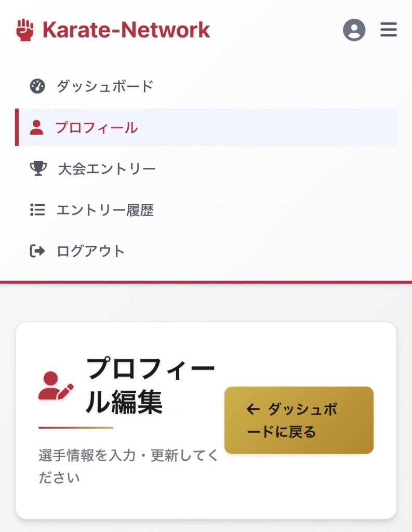Click the person icon beside プロフィール
Image resolution: width=412 pixels, height=532 pixels.
[x=36, y=127]
